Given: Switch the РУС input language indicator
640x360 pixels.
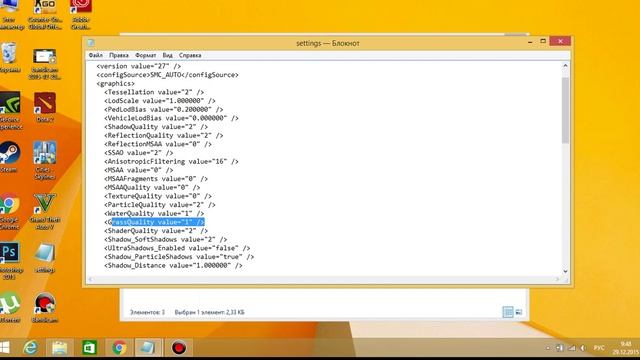Looking at the screenshot, I should (x=599, y=348).
